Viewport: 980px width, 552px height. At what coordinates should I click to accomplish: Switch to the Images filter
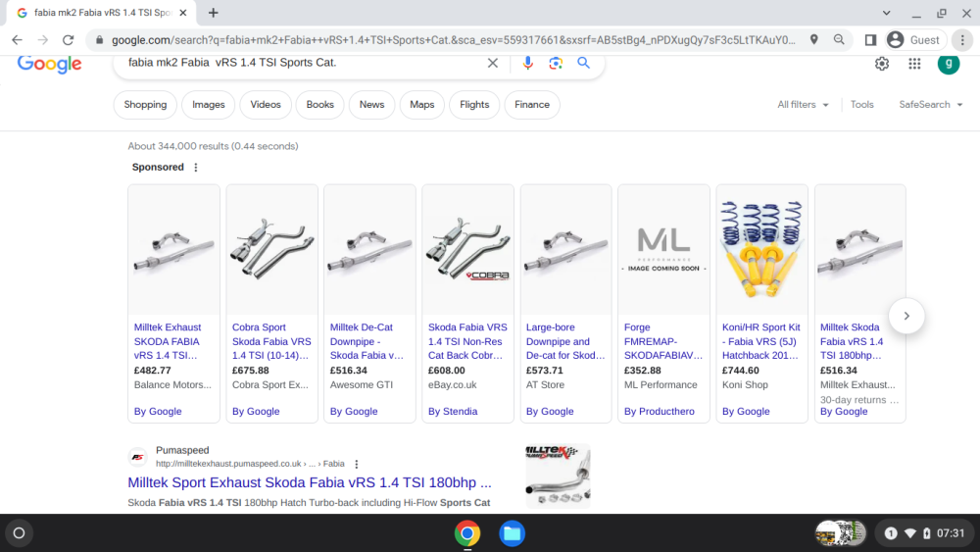click(208, 104)
